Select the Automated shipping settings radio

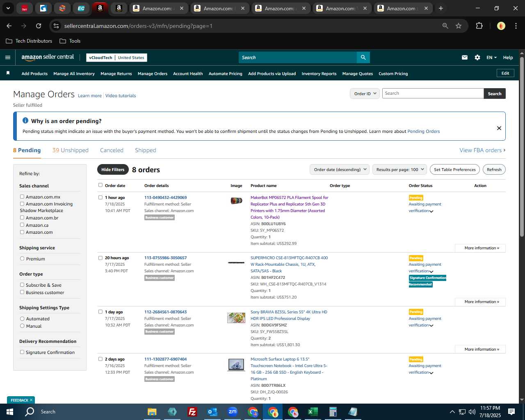22,318
